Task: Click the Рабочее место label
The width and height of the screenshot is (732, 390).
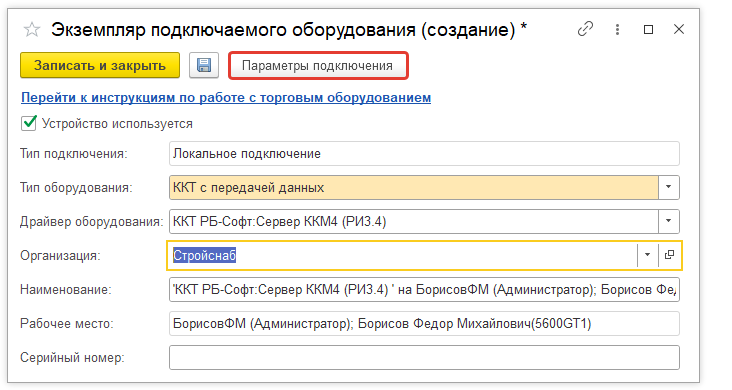Action: click(67, 324)
